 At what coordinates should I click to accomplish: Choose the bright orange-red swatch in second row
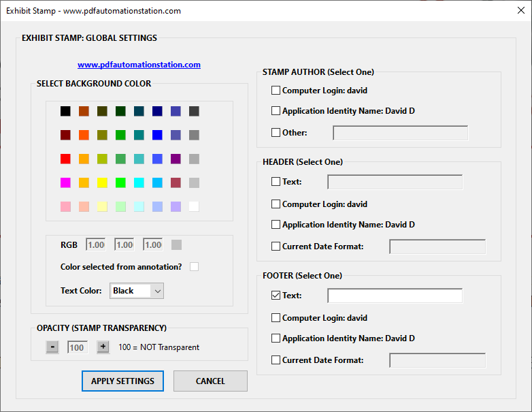coord(84,135)
